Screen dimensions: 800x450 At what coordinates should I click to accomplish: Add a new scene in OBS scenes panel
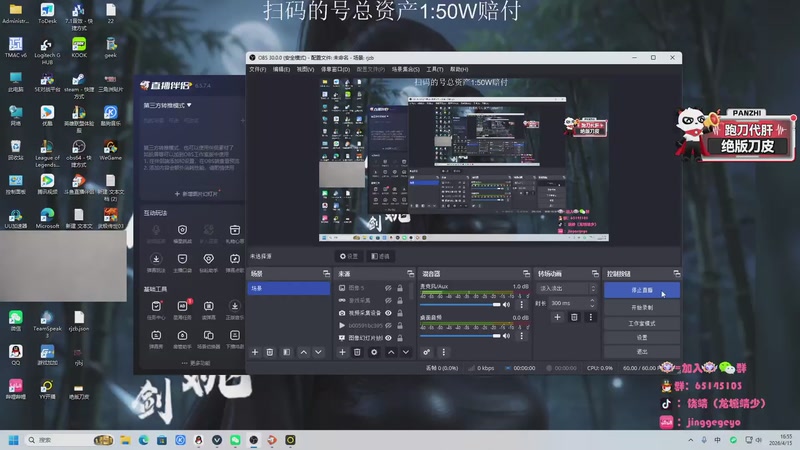(x=255, y=352)
